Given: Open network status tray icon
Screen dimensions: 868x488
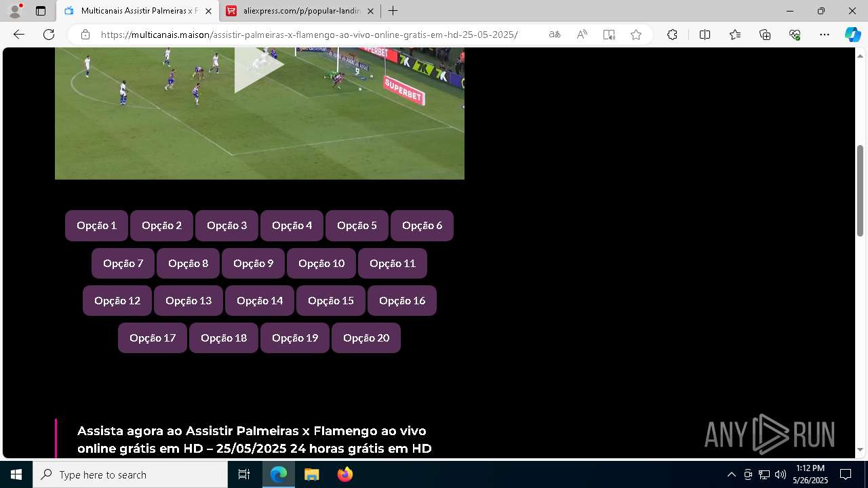Looking at the screenshot, I should (764, 474).
